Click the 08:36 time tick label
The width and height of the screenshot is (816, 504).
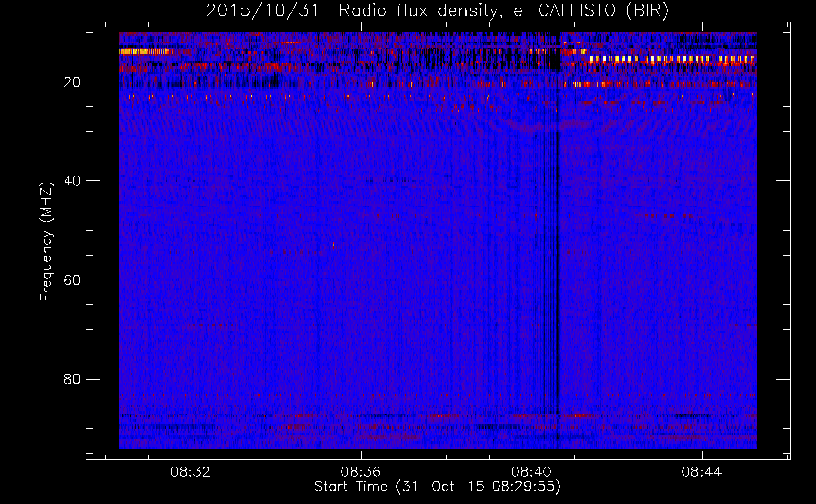[361, 472]
